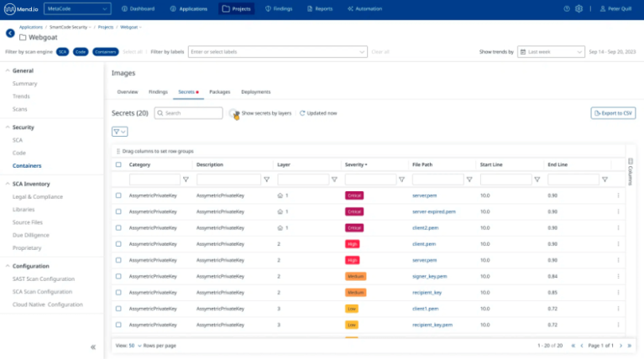Click the calendar icon in trends selector
The width and height of the screenshot is (644, 359).
tap(523, 52)
